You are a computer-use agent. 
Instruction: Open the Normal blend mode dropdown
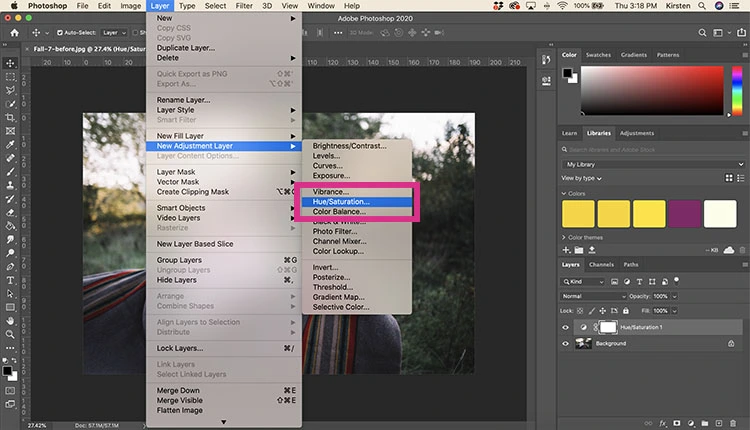(593, 296)
